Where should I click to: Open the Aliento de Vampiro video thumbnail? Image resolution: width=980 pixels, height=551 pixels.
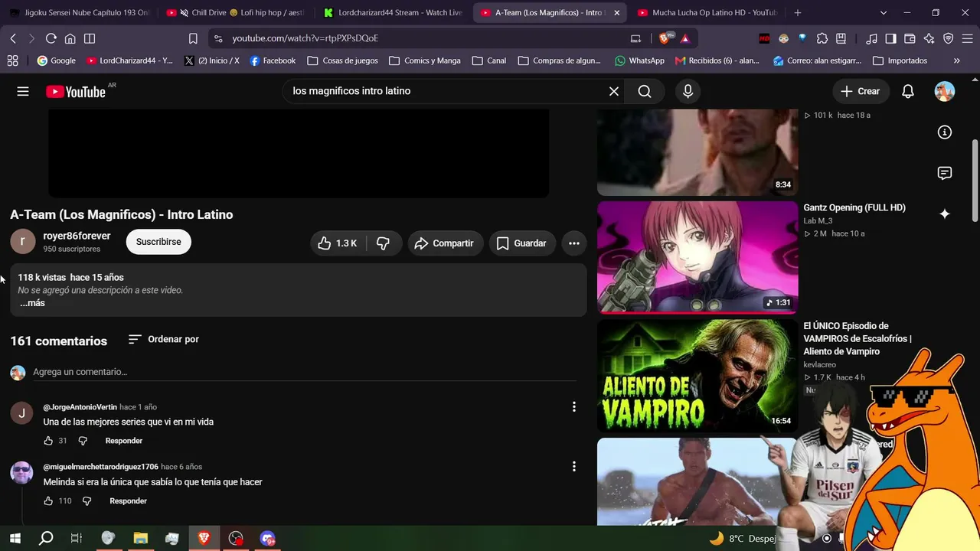pos(697,376)
